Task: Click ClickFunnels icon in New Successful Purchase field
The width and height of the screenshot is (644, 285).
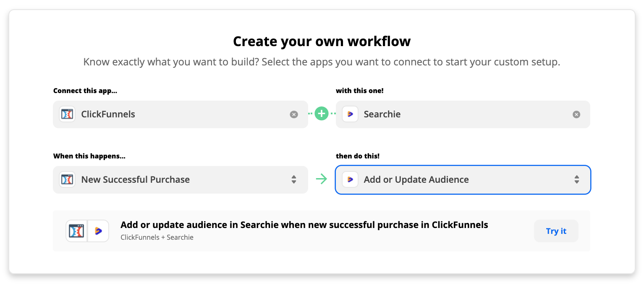Action: 67,179
